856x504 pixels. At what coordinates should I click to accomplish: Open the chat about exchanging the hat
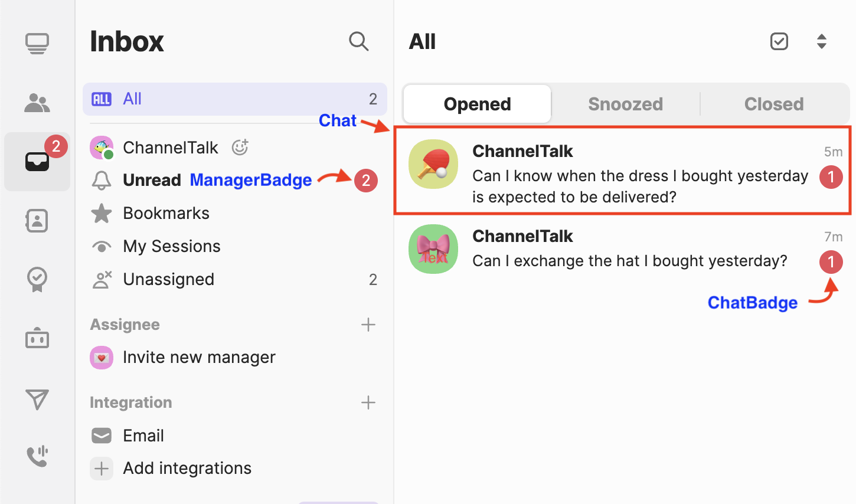point(623,249)
